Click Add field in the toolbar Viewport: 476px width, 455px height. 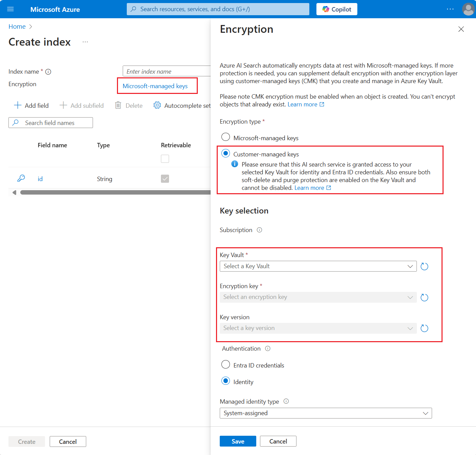pyautogui.click(x=31, y=105)
